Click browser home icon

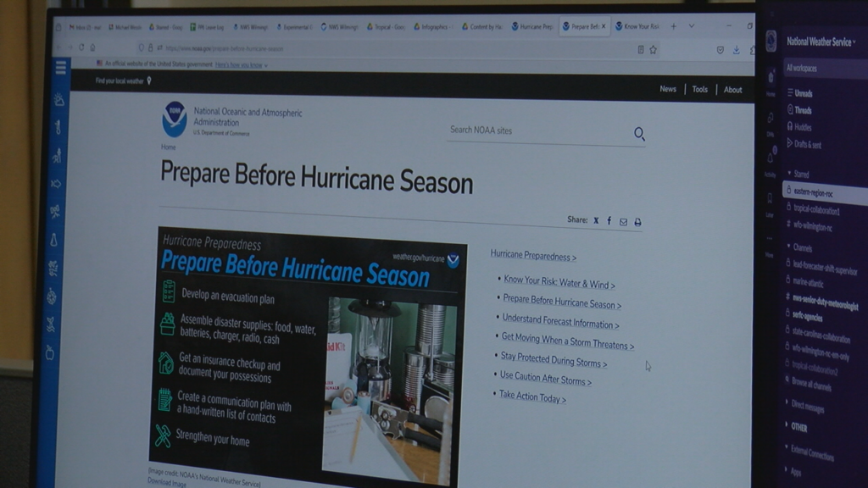93,47
